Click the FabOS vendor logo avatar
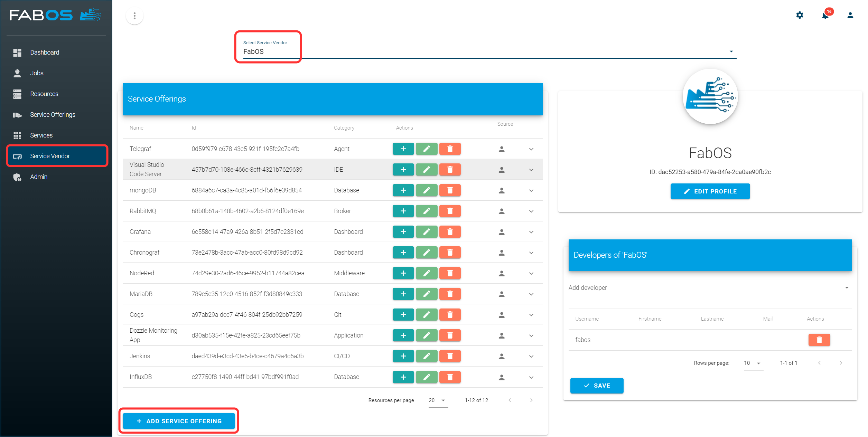 click(x=710, y=96)
